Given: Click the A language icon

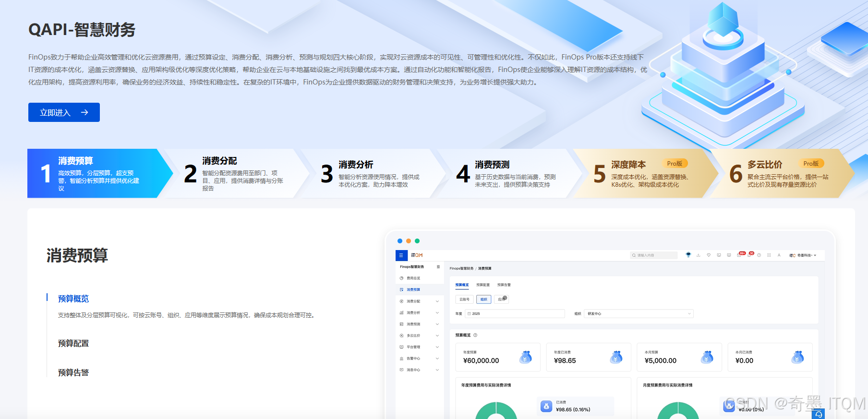Looking at the screenshot, I should pos(779,255).
